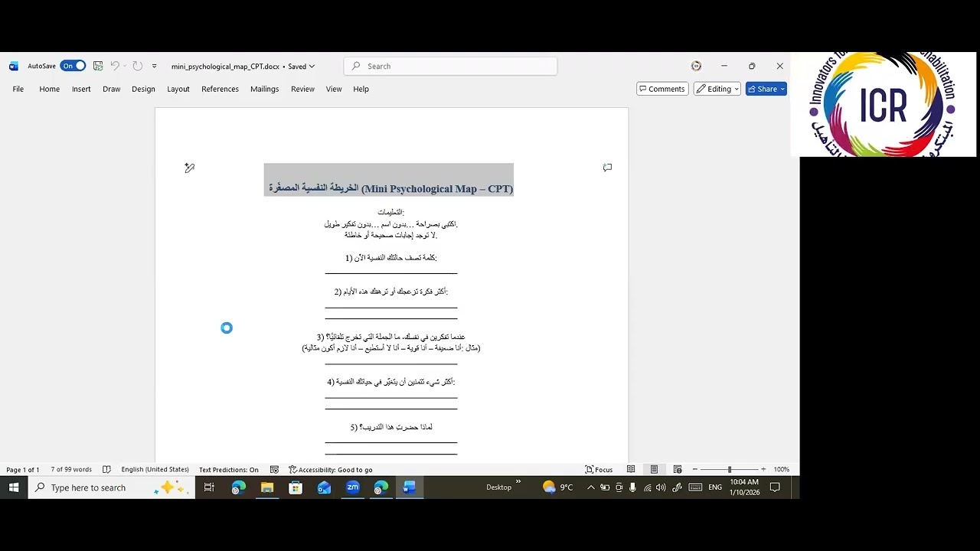The width and height of the screenshot is (980, 551).
Task: Click the Comments button
Action: coord(662,89)
